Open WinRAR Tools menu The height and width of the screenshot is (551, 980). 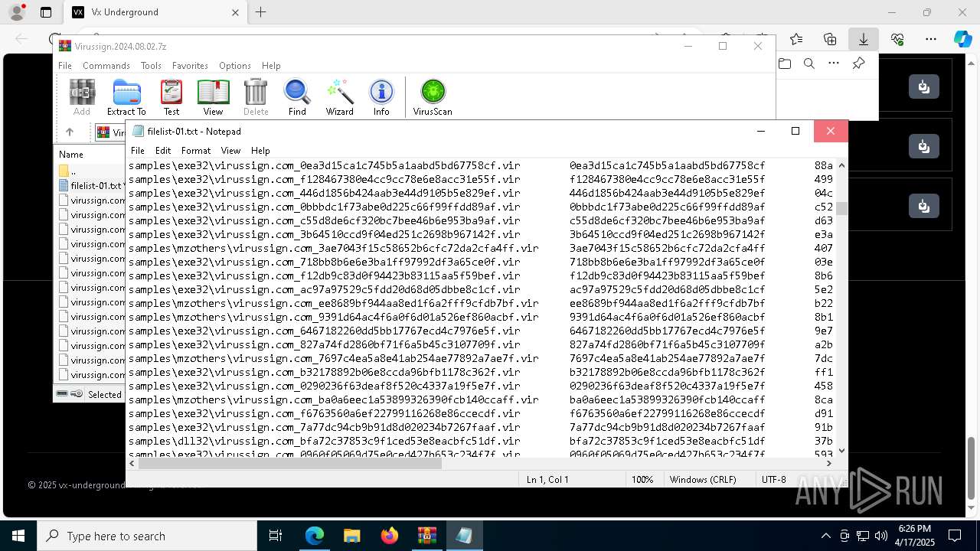pyautogui.click(x=151, y=66)
